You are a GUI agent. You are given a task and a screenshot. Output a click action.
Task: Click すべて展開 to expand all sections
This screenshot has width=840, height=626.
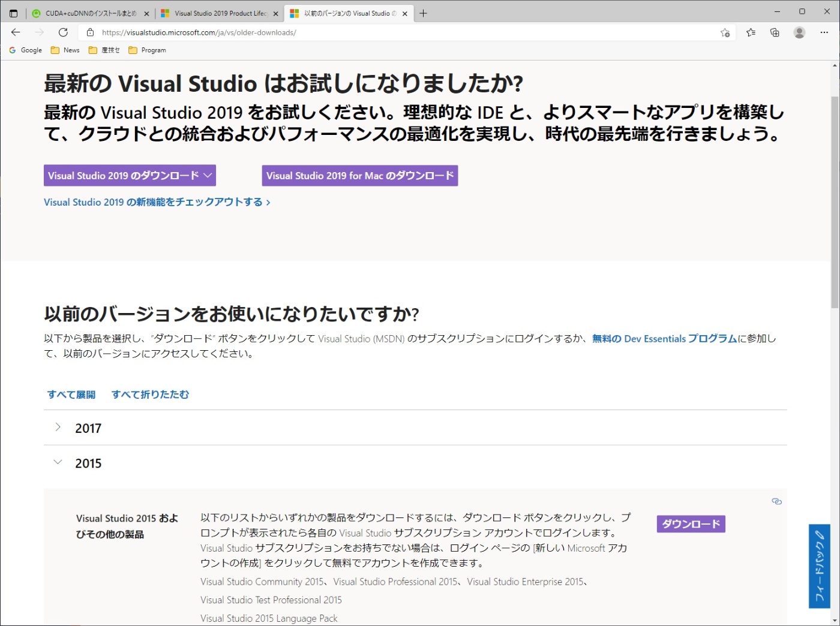(71, 395)
